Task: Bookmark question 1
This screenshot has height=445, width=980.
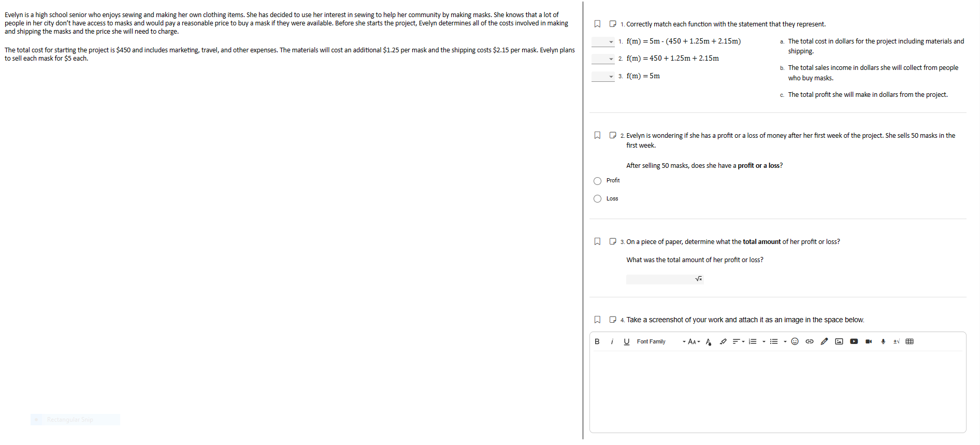Action: click(597, 24)
